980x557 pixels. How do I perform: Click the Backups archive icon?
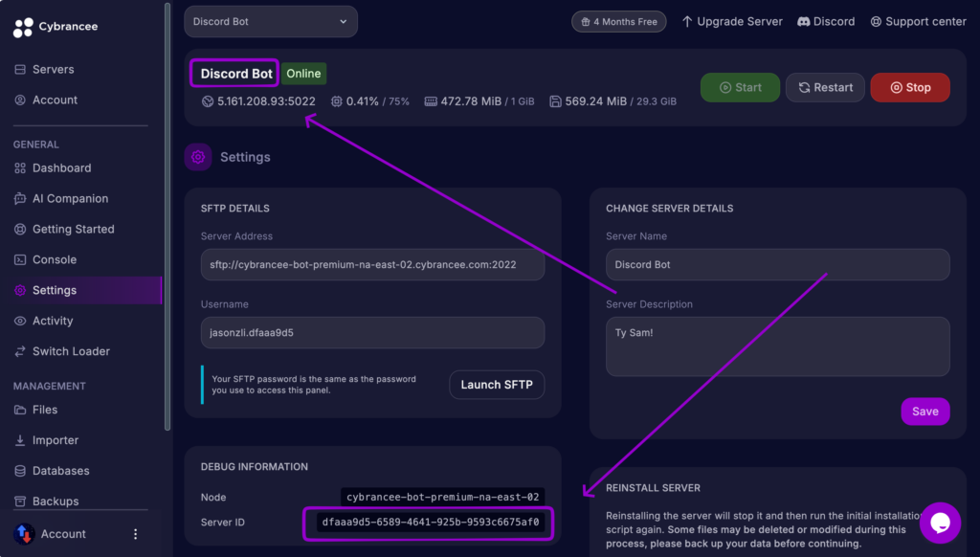(x=20, y=501)
